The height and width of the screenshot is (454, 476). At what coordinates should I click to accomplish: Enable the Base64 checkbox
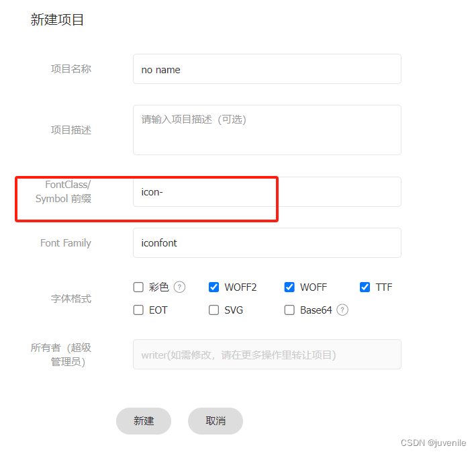[x=289, y=310]
